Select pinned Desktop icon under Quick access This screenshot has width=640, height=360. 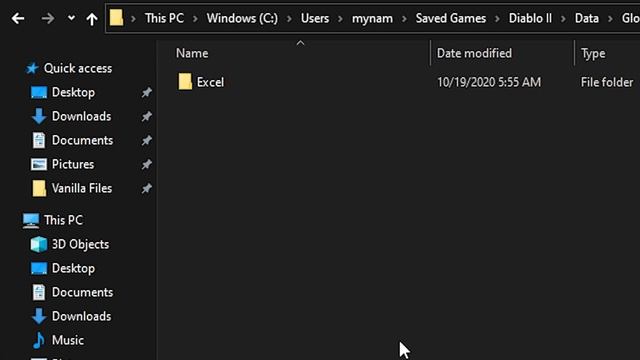tap(39, 92)
